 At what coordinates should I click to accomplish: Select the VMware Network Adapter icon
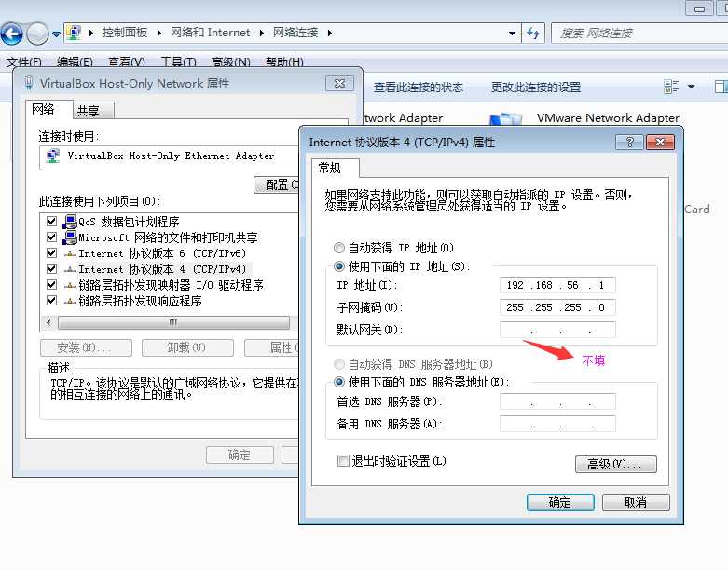pos(505,118)
